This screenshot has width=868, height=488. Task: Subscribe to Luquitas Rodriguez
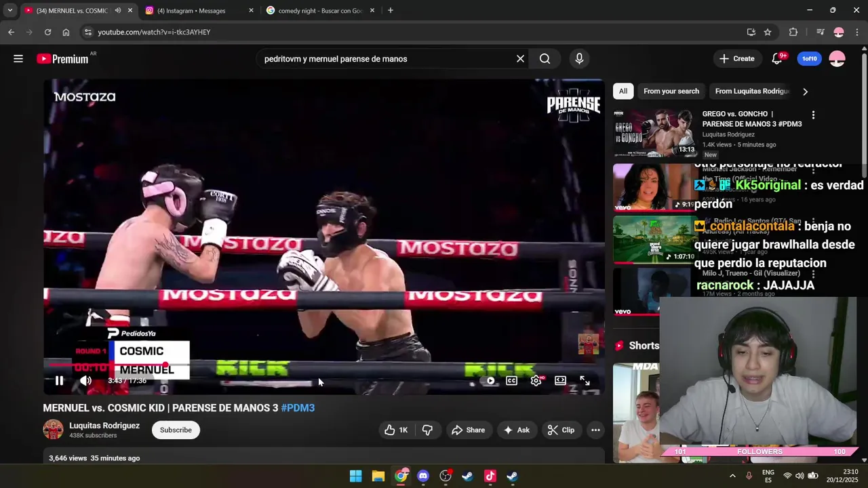pyautogui.click(x=176, y=430)
